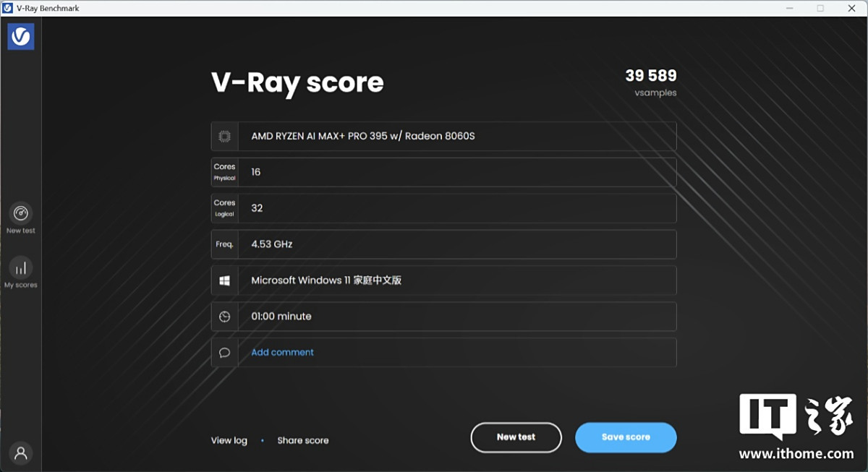Image resolution: width=868 pixels, height=472 pixels.
Task: Click the CPU chip icon beside the processor name
Action: [x=225, y=136]
